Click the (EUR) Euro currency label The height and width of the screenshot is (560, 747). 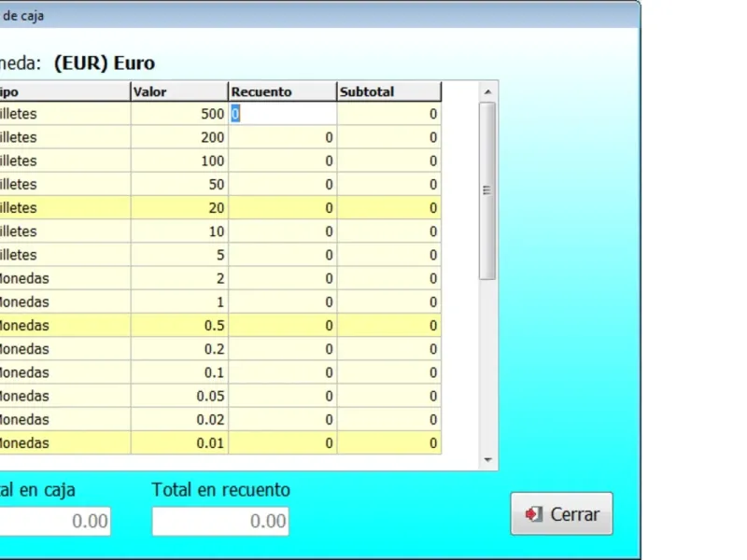click(x=105, y=63)
